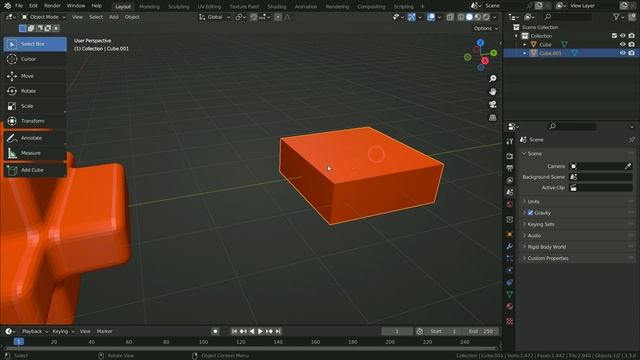Open the Particles properties tab

click(x=509, y=258)
